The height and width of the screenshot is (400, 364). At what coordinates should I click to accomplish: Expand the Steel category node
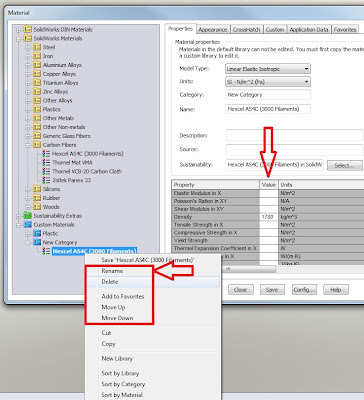28,48
